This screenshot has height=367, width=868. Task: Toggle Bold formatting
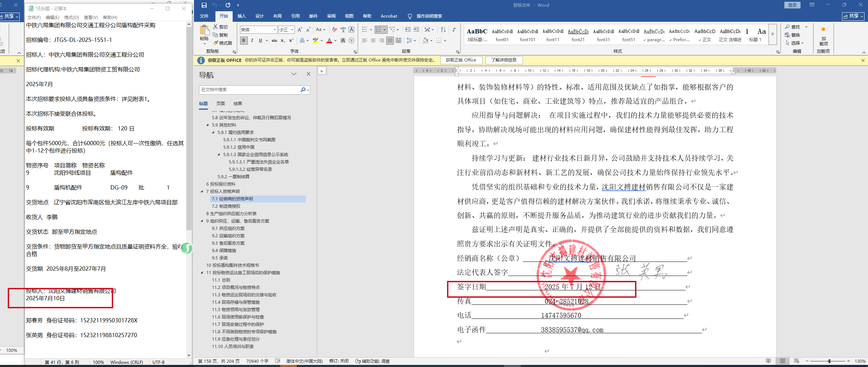pyautogui.click(x=244, y=40)
